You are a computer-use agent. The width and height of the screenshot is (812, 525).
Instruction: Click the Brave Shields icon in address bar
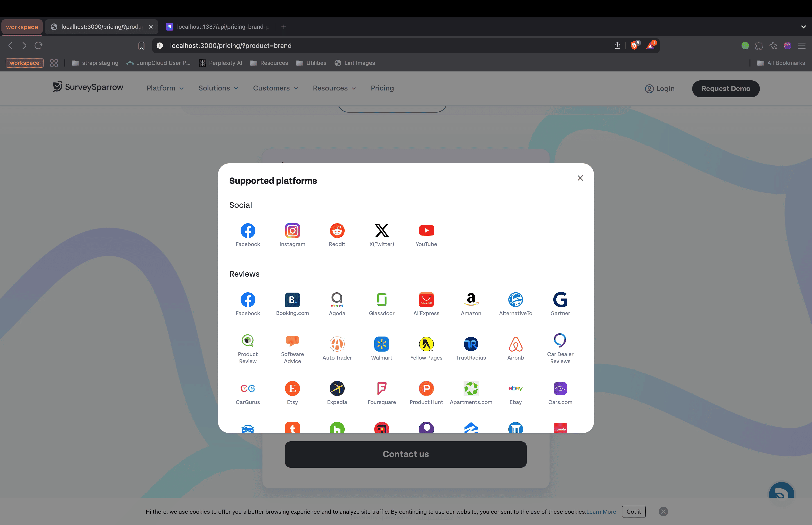click(x=634, y=46)
